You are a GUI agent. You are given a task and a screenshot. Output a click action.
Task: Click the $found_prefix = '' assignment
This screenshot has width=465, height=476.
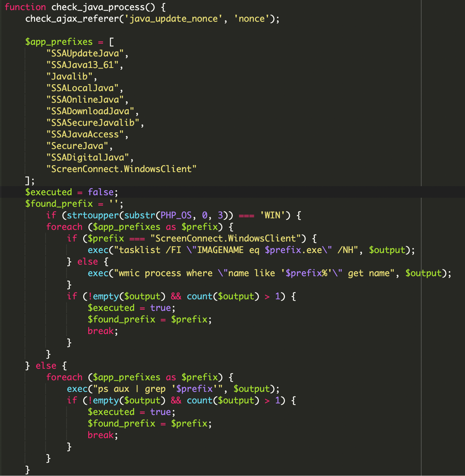click(74, 204)
